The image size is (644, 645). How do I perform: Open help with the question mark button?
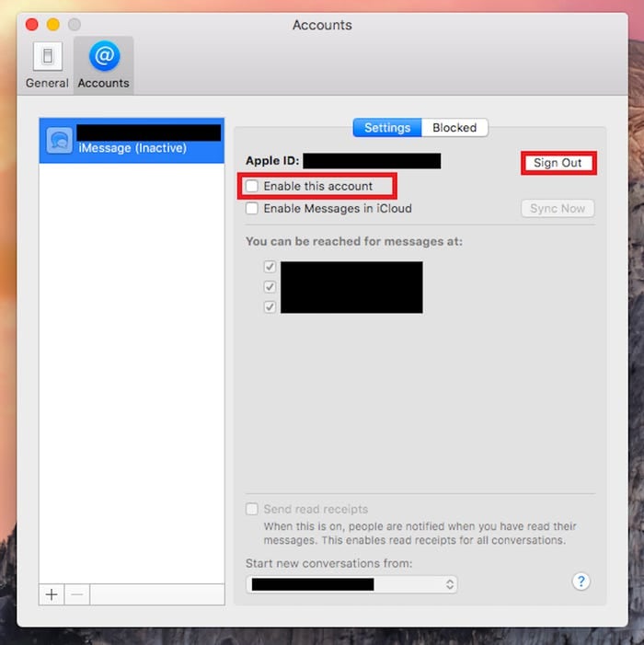[x=581, y=582]
